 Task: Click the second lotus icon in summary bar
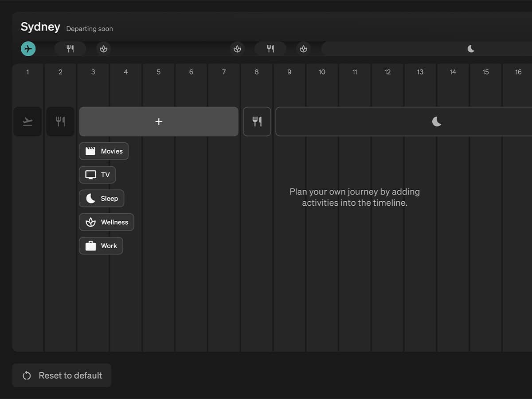pyautogui.click(x=238, y=49)
